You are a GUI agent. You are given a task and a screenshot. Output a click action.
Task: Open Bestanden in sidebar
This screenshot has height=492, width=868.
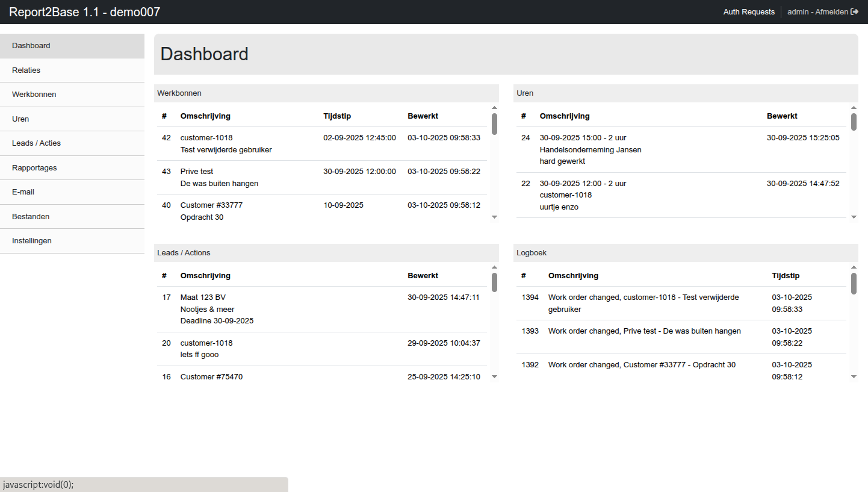point(31,217)
